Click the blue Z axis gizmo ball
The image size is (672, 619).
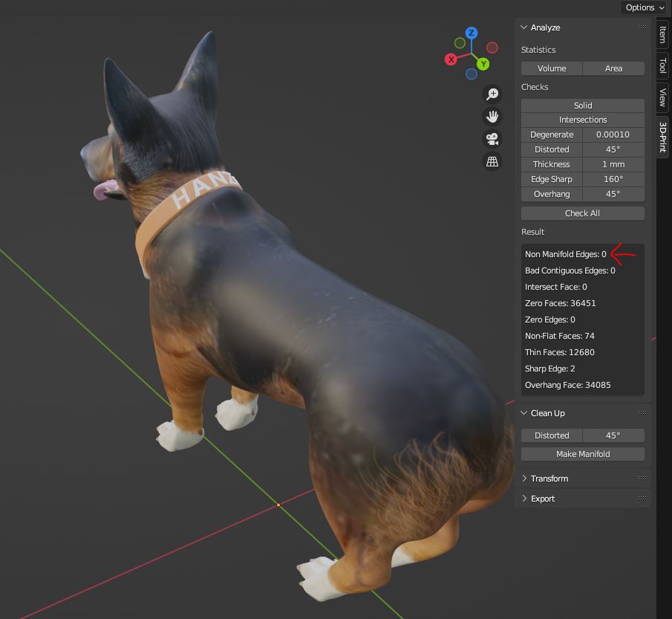(472, 33)
